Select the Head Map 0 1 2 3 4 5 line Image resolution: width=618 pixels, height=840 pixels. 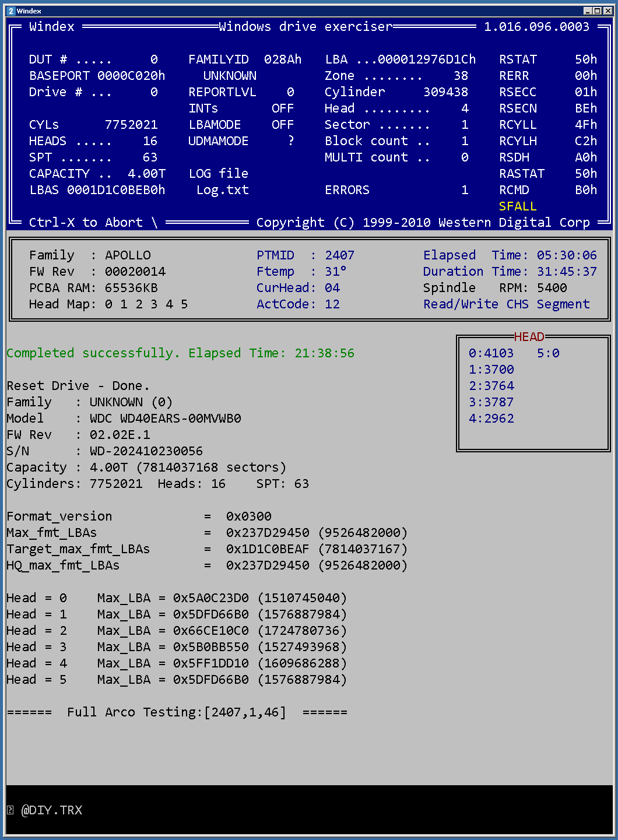click(108, 304)
